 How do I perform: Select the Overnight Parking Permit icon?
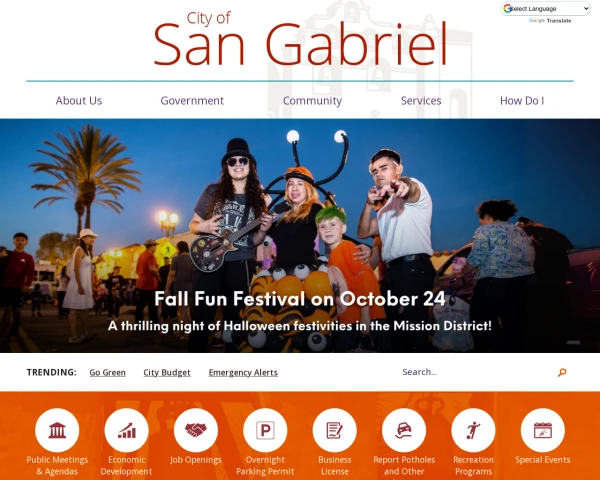(265, 430)
